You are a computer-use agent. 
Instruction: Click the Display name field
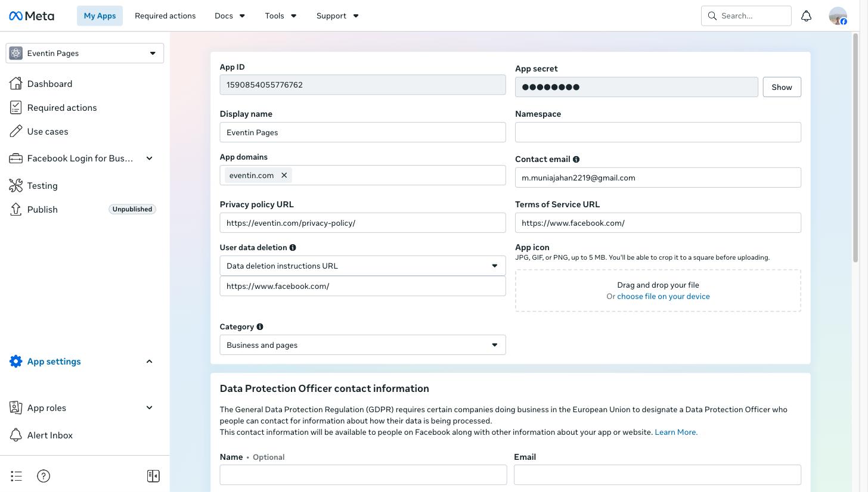click(x=362, y=132)
